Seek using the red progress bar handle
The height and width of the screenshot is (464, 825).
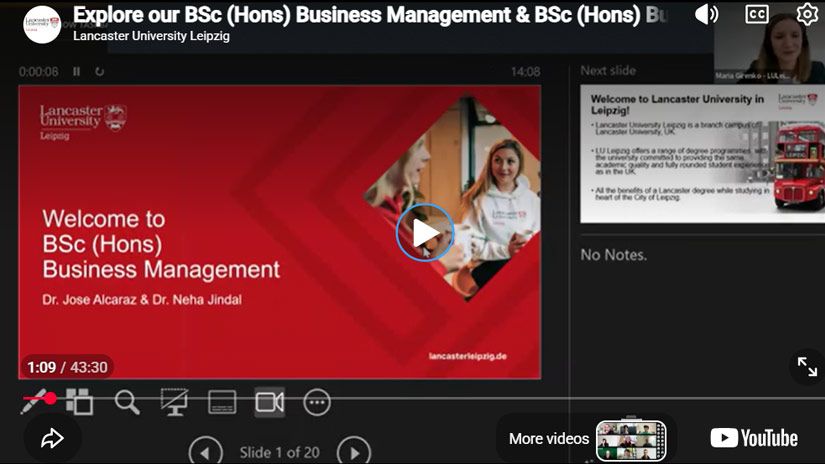click(x=51, y=398)
